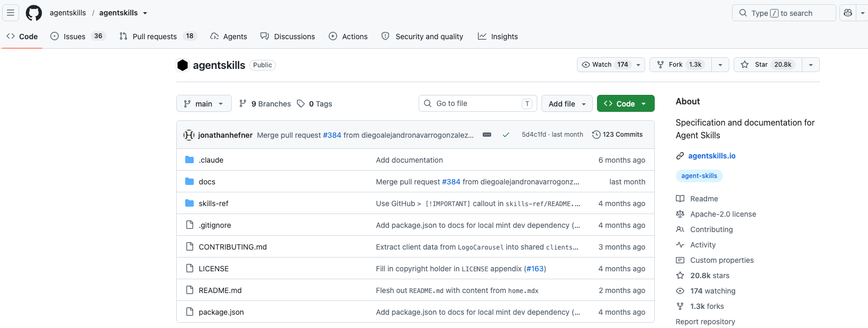
Task: Open the Insights tab
Action: coord(498,36)
